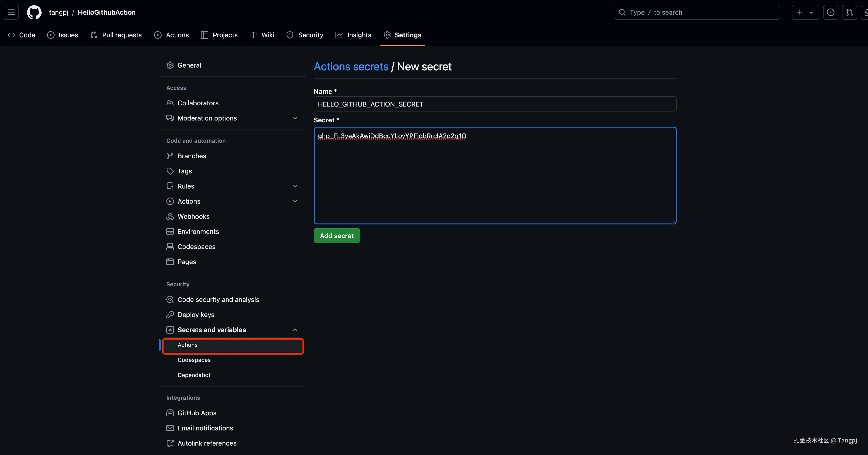Expand Moderation options chevron

(x=295, y=118)
